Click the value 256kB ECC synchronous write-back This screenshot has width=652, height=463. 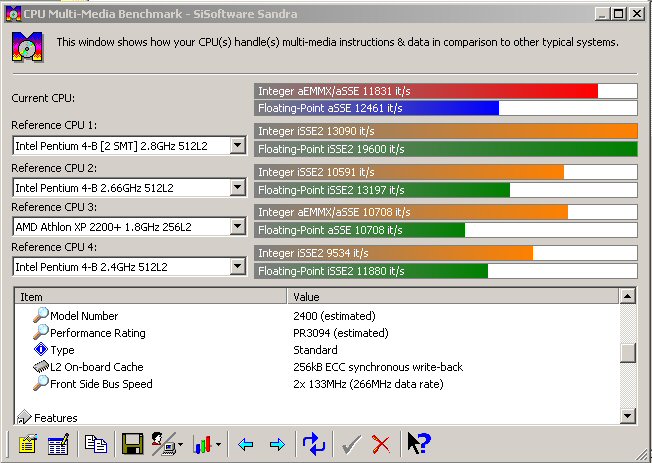(378, 367)
